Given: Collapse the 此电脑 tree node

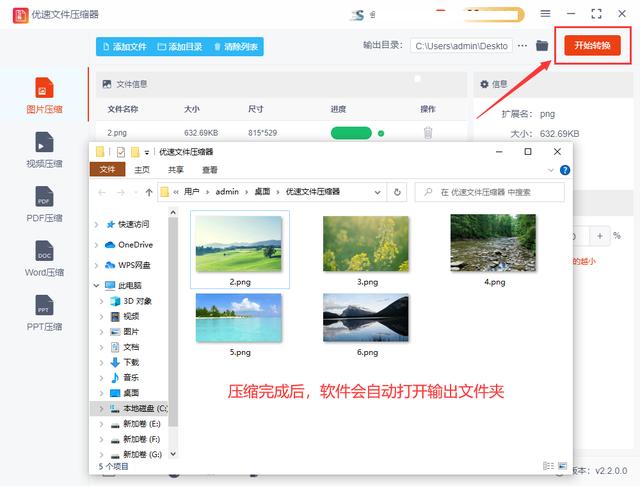Looking at the screenshot, I should (x=96, y=286).
